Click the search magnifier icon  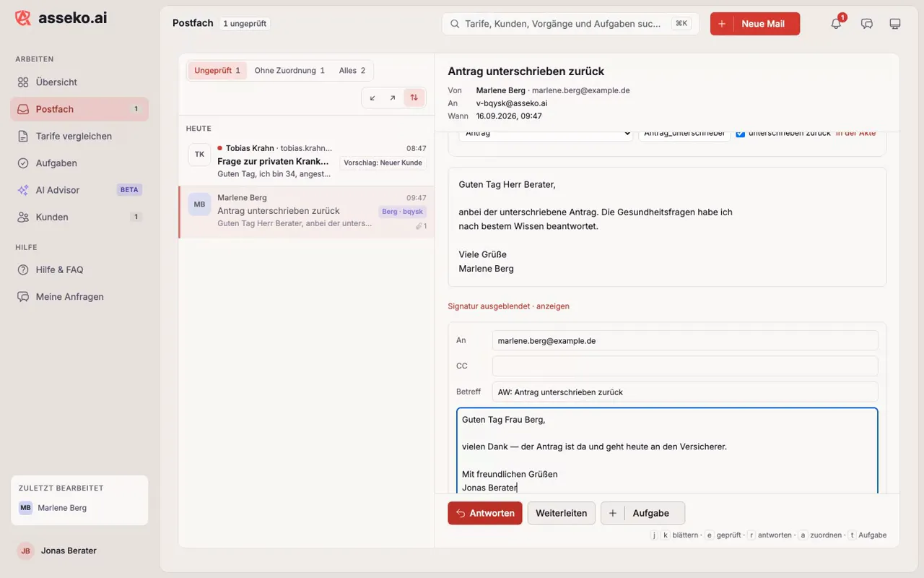pos(455,24)
